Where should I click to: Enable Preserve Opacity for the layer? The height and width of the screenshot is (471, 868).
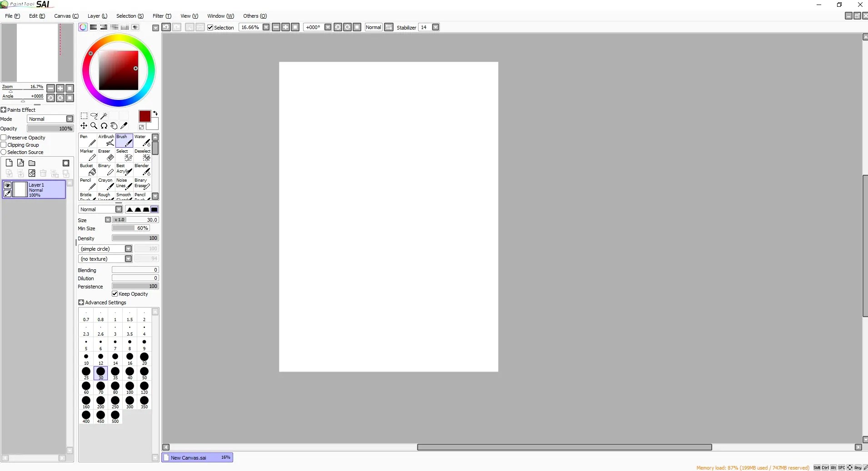(x=4, y=138)
